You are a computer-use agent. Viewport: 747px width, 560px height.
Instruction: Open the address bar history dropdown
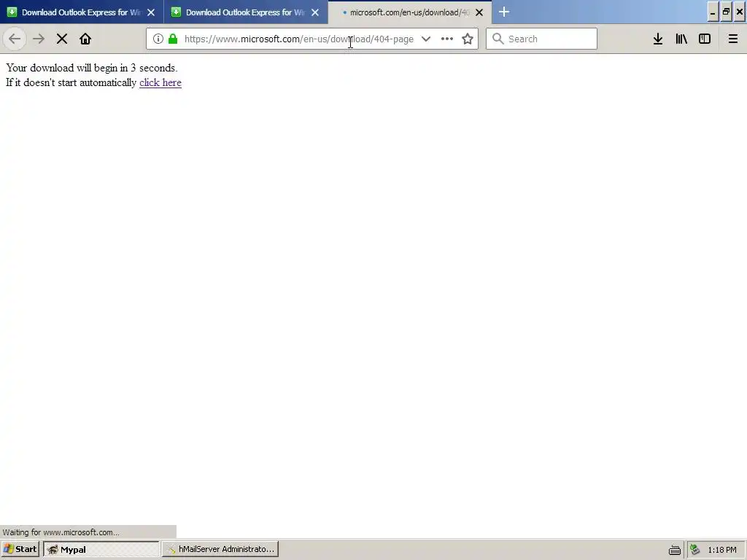tap(426, 39)
